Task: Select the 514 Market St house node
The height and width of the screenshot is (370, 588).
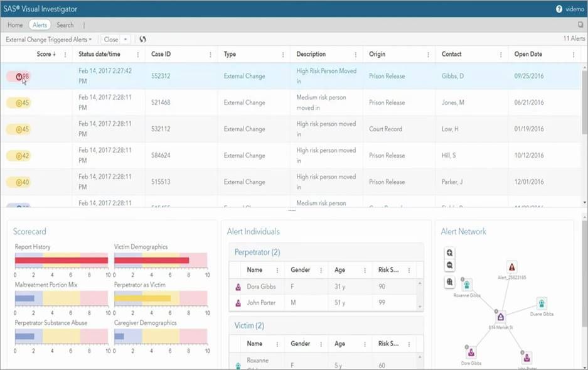Action: pyautogui.click(x=501, y=317)
